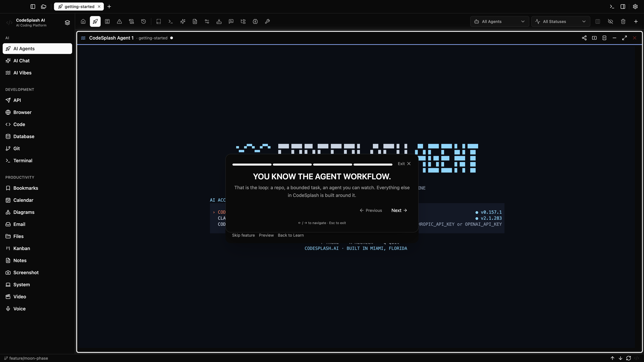Image resolution: width=644 pixels, height=362 pixels.
Task: Open Diagrams from the sidebar
Action: point(38,212)
